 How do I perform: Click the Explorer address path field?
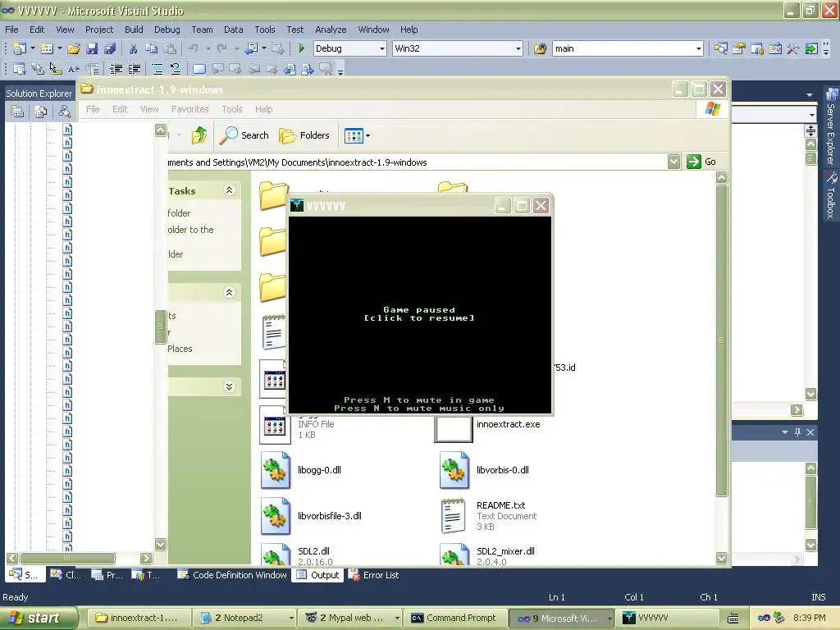pos(417,162)
